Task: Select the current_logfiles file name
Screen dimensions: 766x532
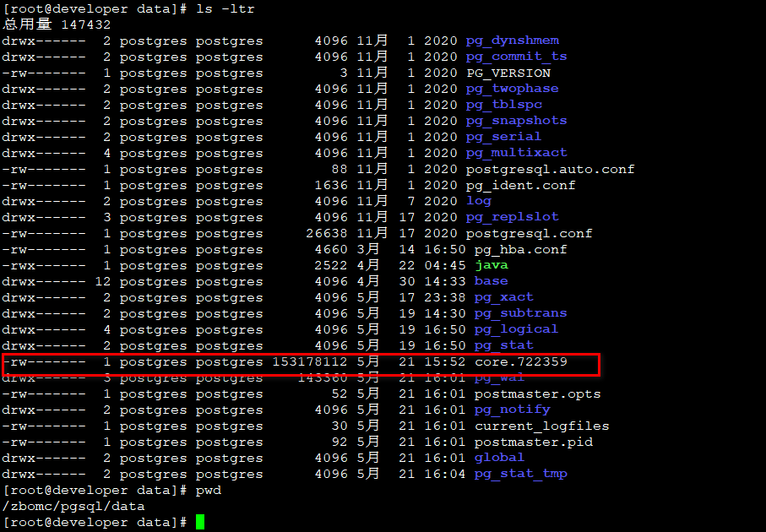Action: click(541, 426)
